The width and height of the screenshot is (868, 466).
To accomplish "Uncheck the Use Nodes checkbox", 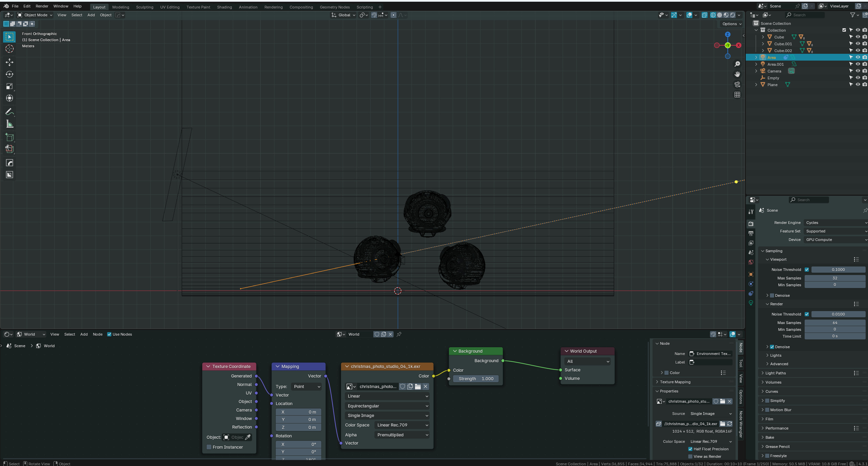I will coord(109,334).
